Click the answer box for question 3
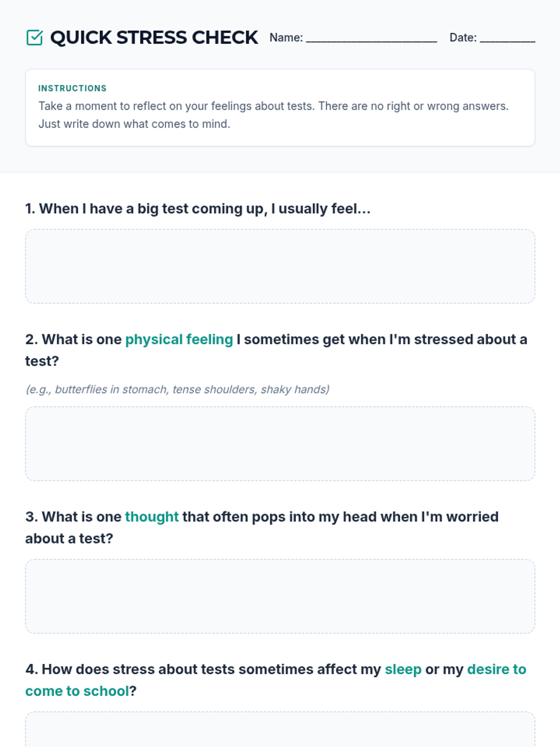560x747 pixels. coord(280,596)
